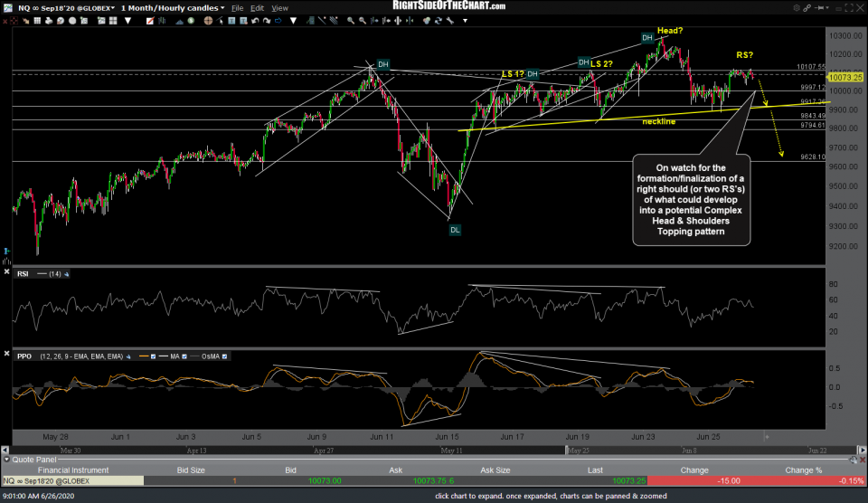
Task: Click the table grid icon in toolbar
Action: [x=37, y=21]
